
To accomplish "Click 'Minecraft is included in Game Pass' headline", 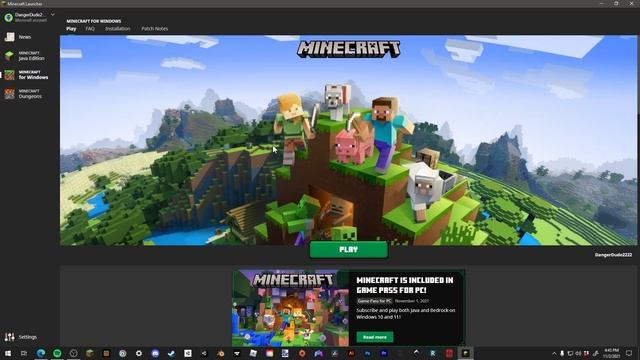I will tap(404, 285).
